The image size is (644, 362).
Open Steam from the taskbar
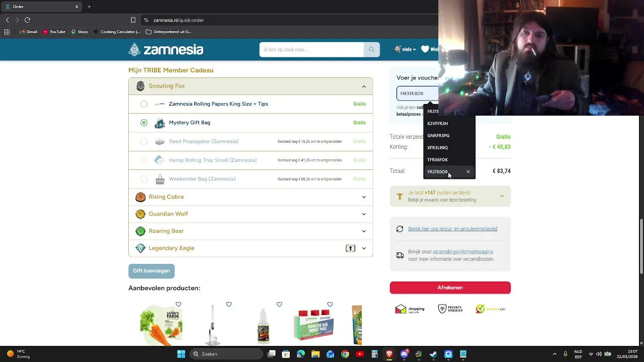(x=434, y=354)
